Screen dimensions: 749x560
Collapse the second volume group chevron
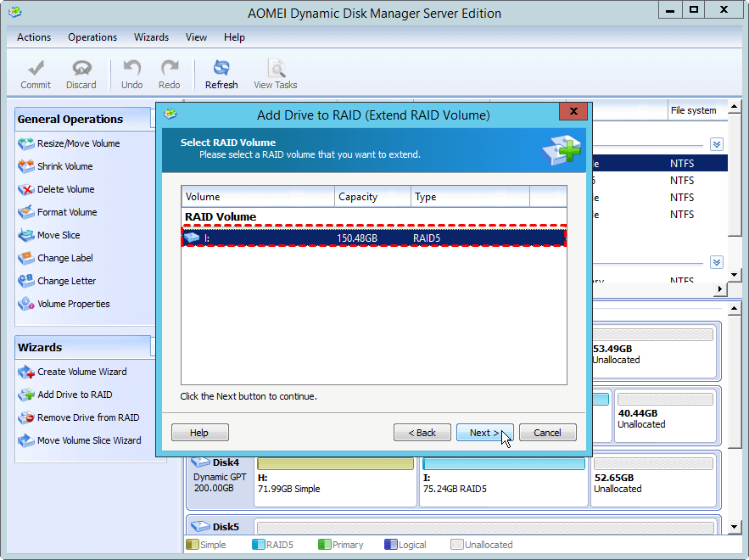pyautogui.click(x=717, y=262)
